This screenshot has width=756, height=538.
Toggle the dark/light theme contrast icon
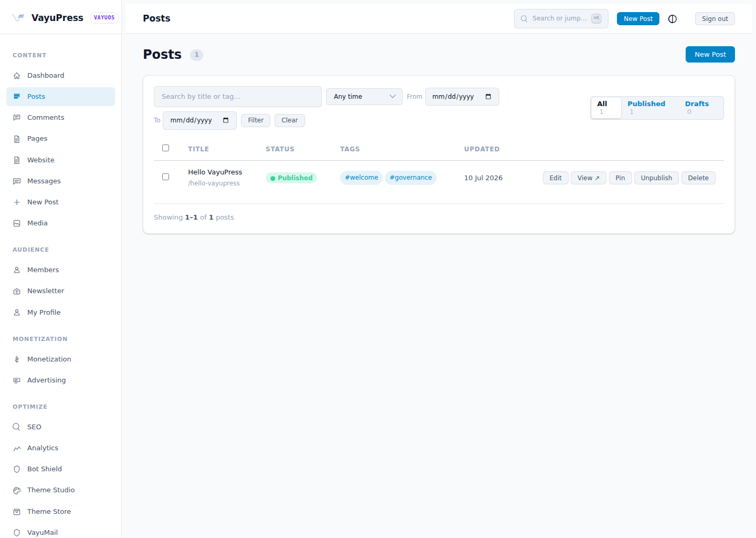[673, 19]
